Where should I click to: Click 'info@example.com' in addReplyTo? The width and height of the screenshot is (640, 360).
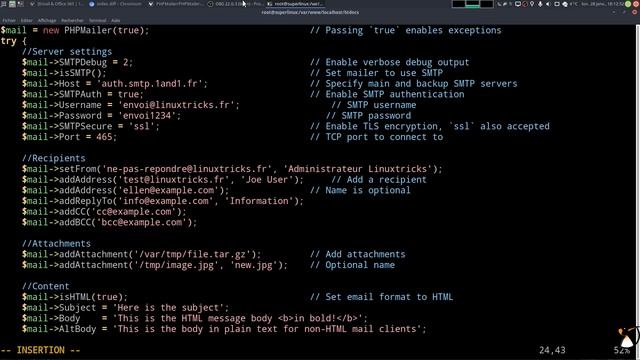pos(166,201)
